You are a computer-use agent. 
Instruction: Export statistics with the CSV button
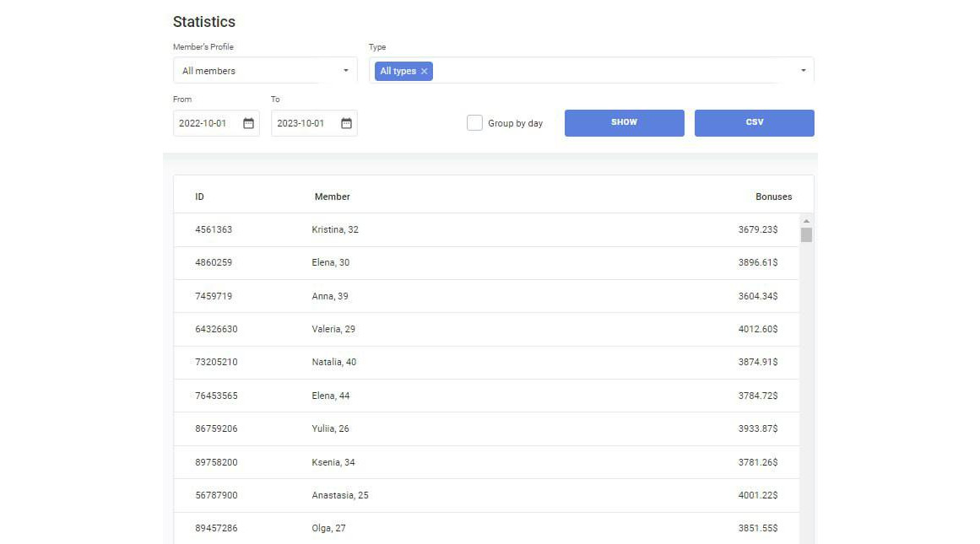point(754,122)
